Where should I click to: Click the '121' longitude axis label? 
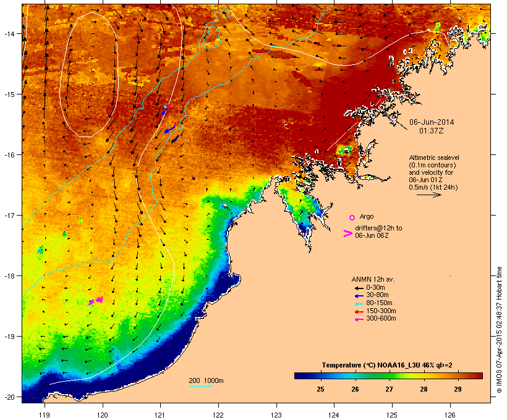coord(160,415)
